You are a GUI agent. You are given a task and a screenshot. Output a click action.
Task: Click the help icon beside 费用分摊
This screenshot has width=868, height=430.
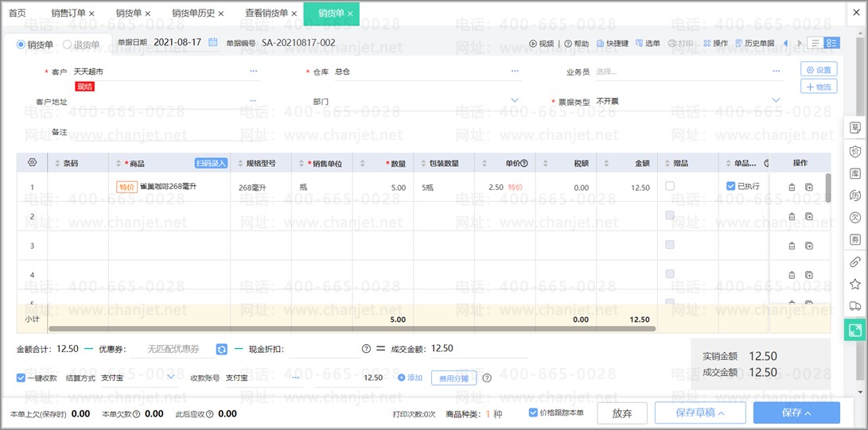(x=487, y=378)
